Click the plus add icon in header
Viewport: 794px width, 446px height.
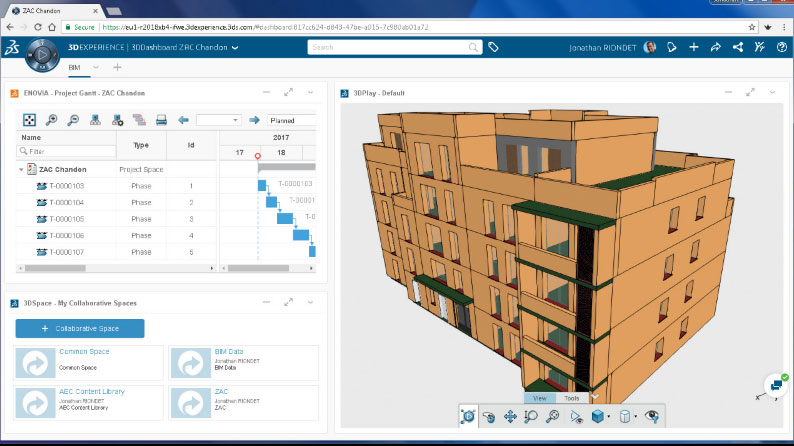click(694, 47)
